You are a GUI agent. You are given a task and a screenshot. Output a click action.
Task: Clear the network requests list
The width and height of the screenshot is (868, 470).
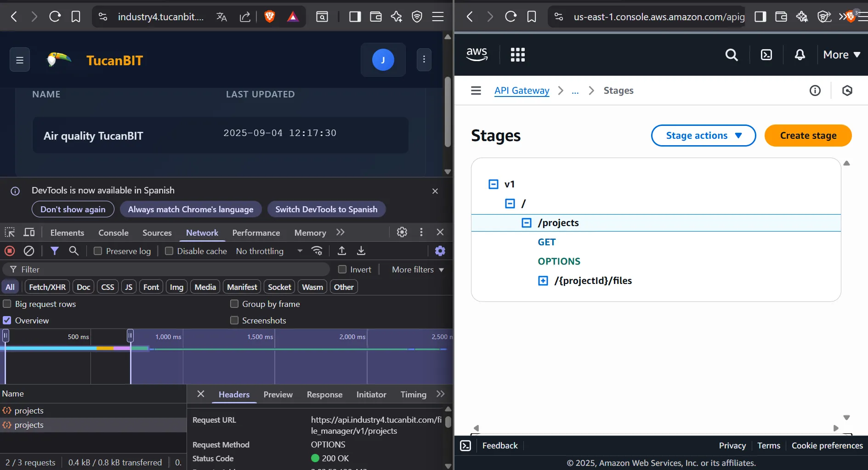click(29, 251)
